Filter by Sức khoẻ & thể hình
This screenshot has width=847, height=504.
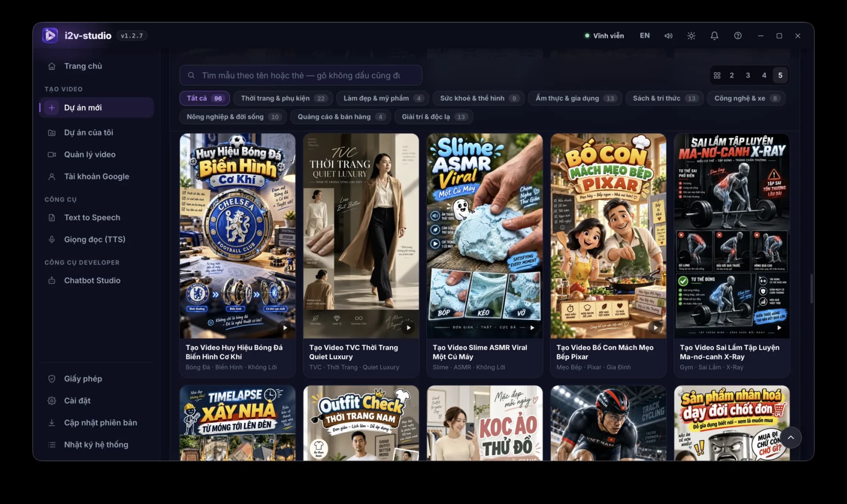point(479,98)
